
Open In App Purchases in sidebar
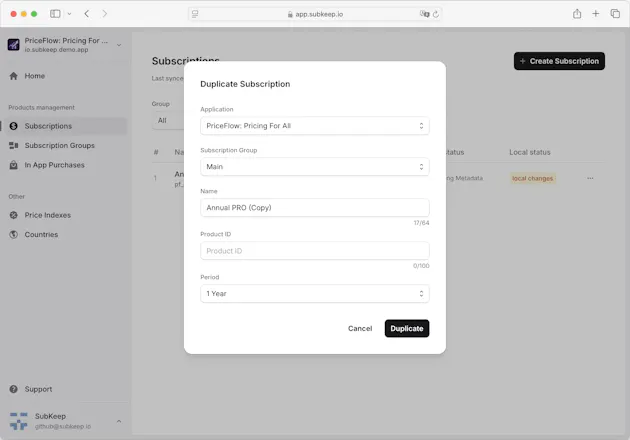point(63,165)
